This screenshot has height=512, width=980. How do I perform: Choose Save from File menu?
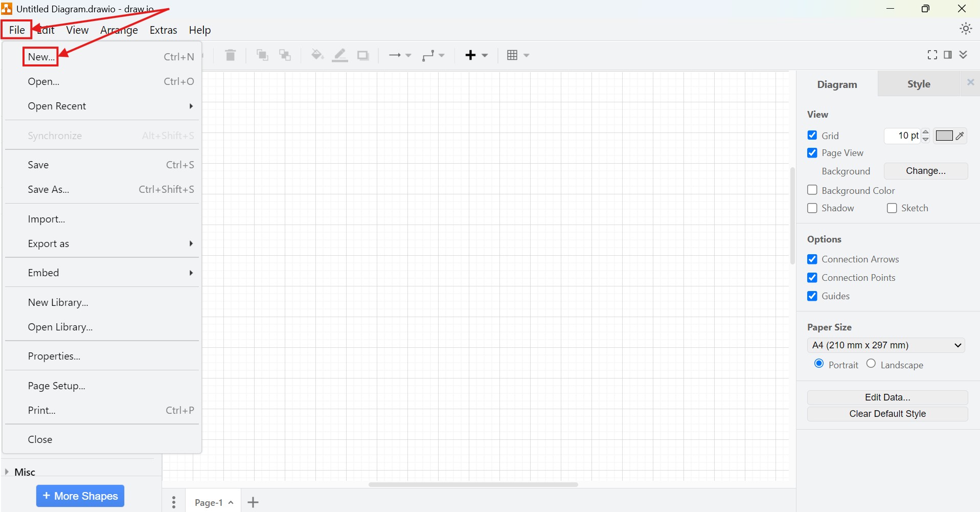point(101,165)
